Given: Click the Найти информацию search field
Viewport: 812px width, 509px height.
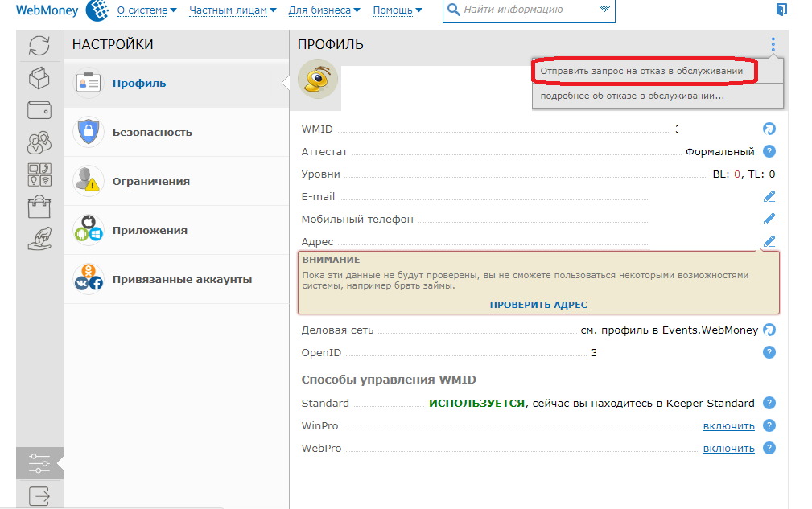Looking at the screenshot, I should coord(528,10).
